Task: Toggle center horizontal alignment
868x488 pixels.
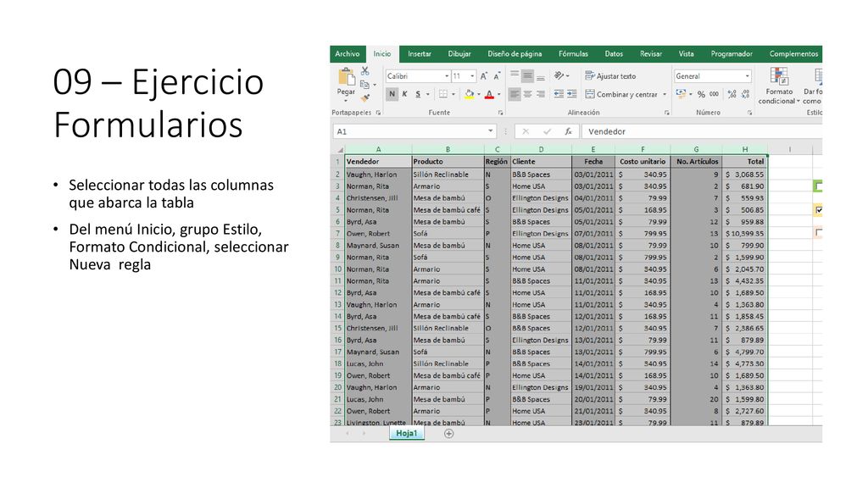Action: [x=527, y=95]
